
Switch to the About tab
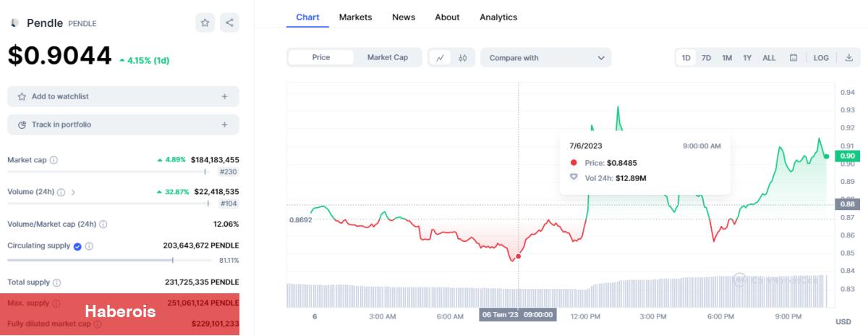tap(447, 17)
